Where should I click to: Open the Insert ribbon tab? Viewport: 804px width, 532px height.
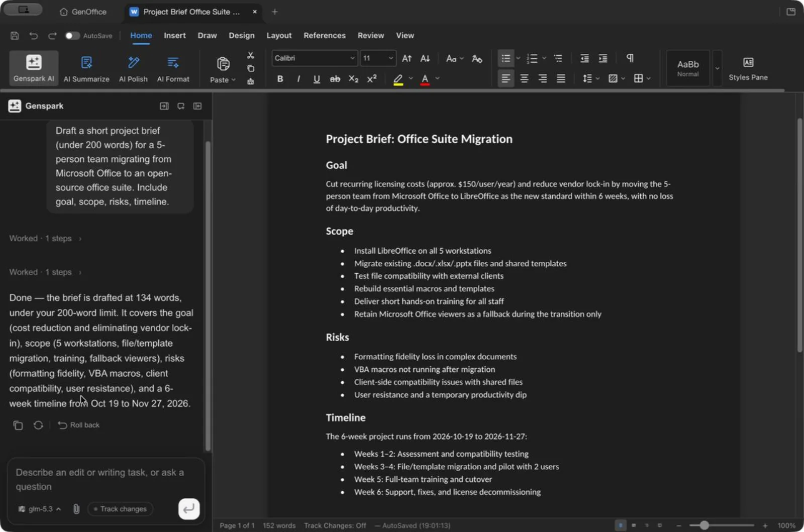[x=174, y=36]
